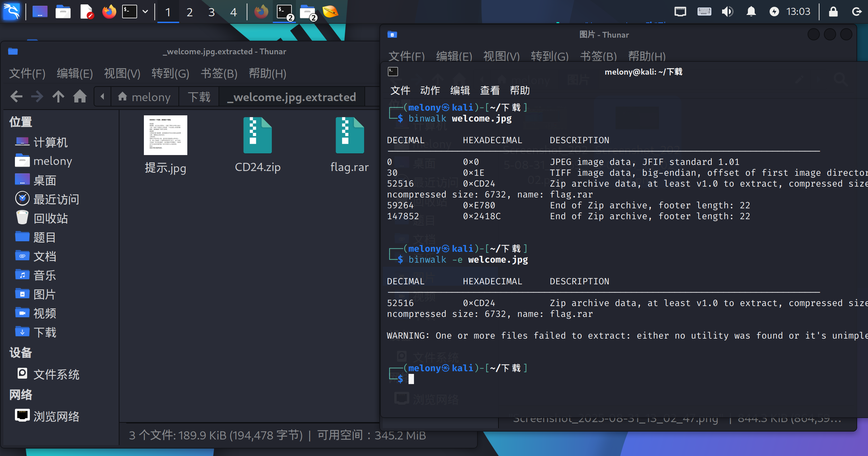Open the 视图(V) menu in the Thunar window
This screenshot has height=456, width=868.
(122, 74)
